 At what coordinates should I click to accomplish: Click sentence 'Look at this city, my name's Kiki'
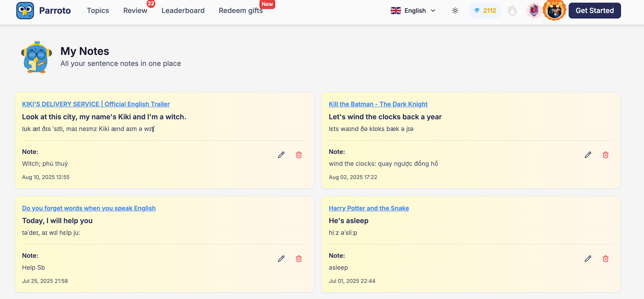pos(104,117)
